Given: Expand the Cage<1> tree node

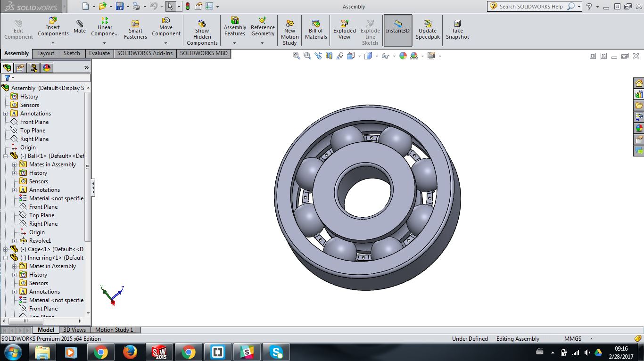Looking at the screenshot, I should pyautogui.click(x=6, y=249).
